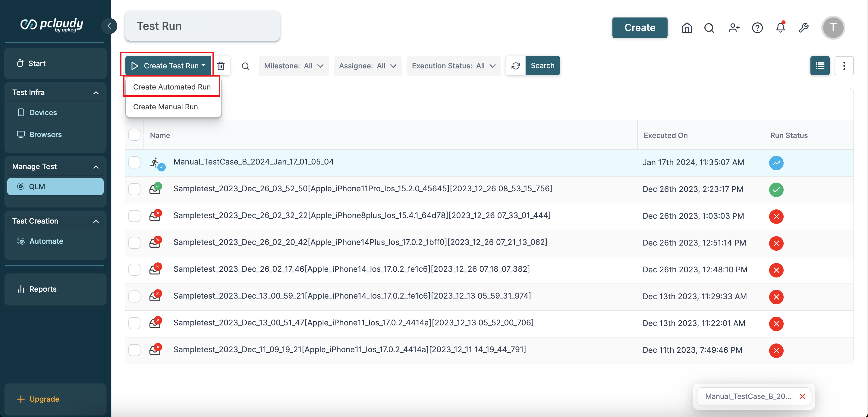
Task: Open the Sampletest iPhone11Pro run name
Action: point(363,189)
